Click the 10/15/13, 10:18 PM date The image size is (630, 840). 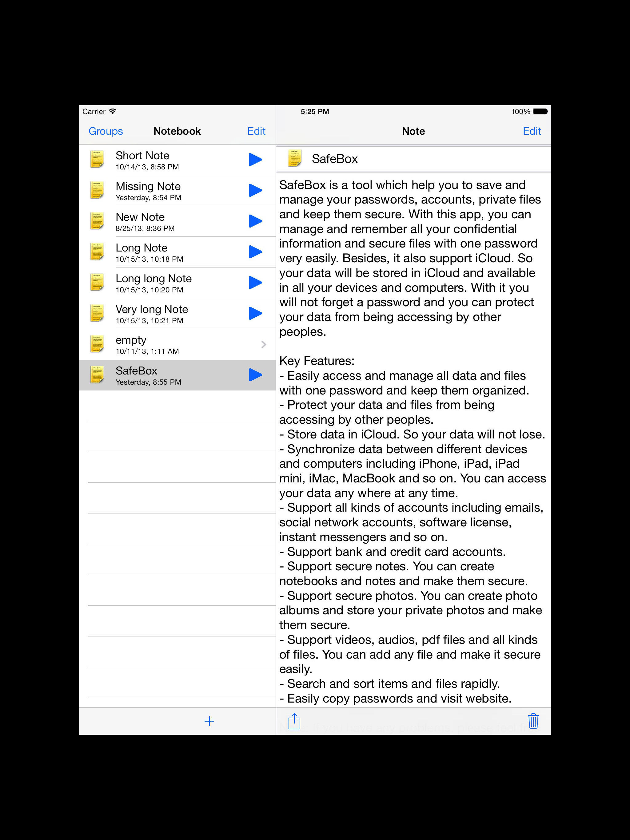coord(149,260)
